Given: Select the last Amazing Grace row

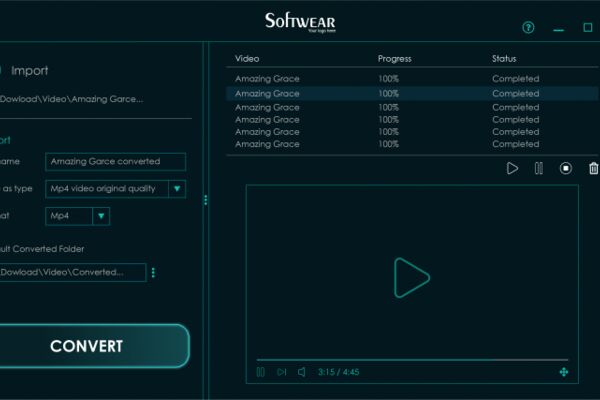Looking at the screenshot, I should (x=412, y=144).
